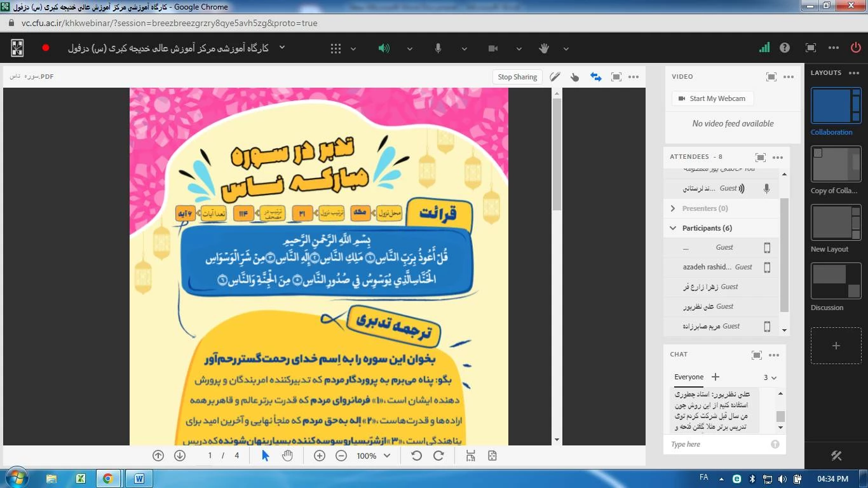The image size is (868, 488).
Task: Zoom in on the shared PDF
Action: [320, 456]
